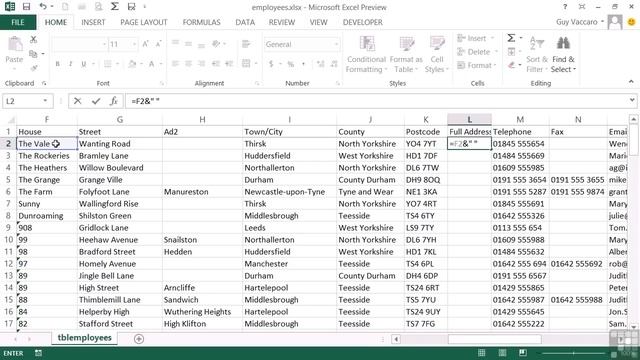
Task: Open Format as Table gallery
Action: click(x=406, y=54)
